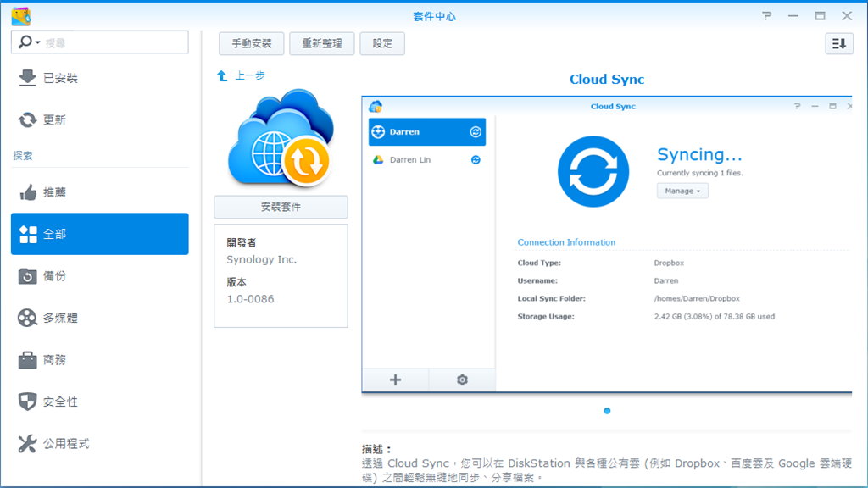
Task: Open the 商務 business category
Action: click(x=100, y=359)
